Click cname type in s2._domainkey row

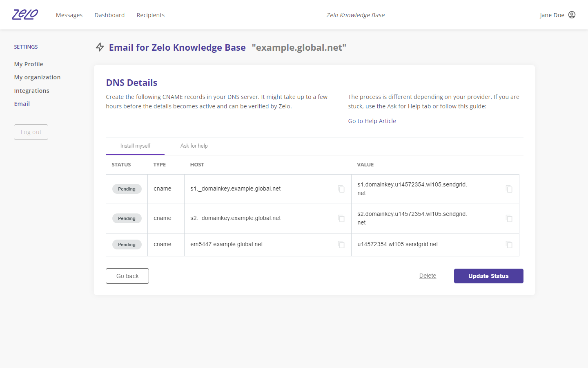coord(163,218)
